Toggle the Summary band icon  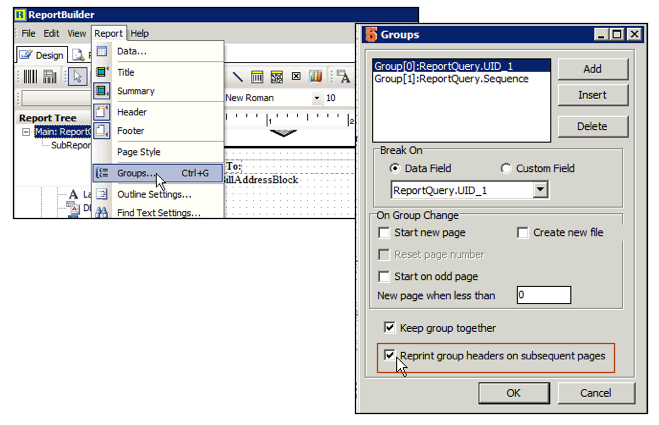click(x=102, y=90)
